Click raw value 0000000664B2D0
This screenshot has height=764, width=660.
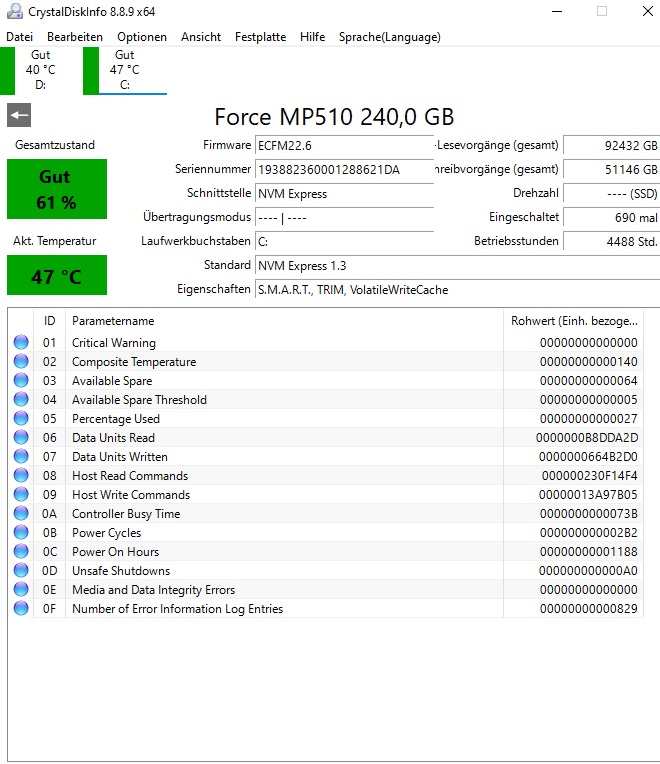[x=588, y=457]
